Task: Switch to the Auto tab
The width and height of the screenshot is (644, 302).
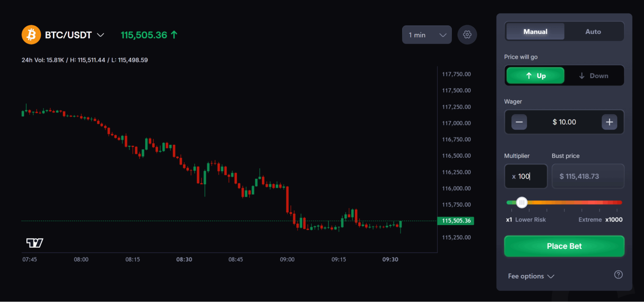Action: [x=593, y=31]
